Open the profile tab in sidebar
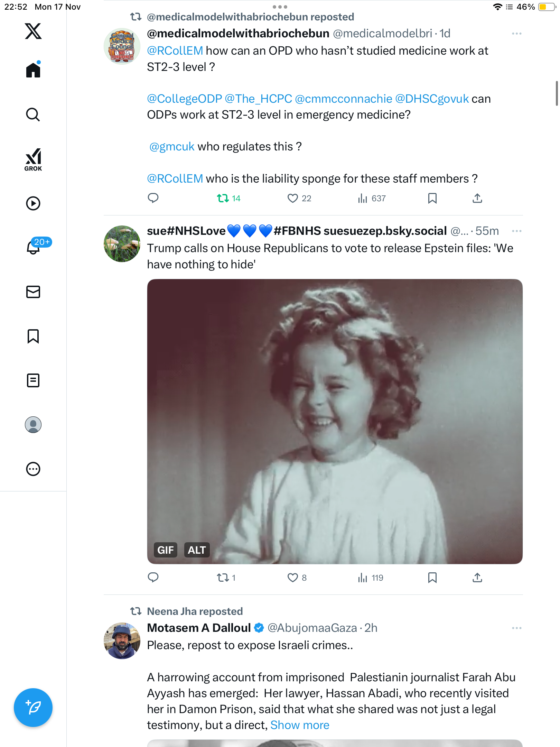Image resolution: width=560 pixels, height=747 pixels. (33, 425)
